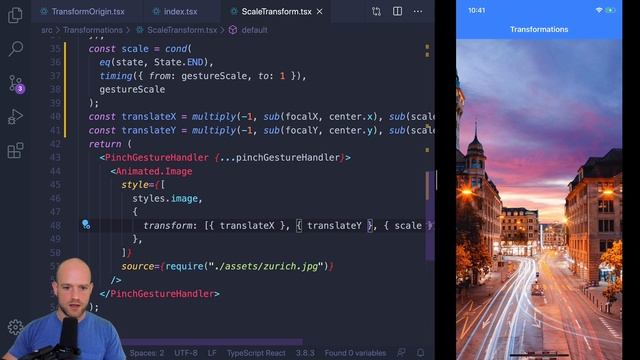The width and height of the screenshot is (640, 360).
Task: Open Source Control view with badge 3
Action: (16, 84)
